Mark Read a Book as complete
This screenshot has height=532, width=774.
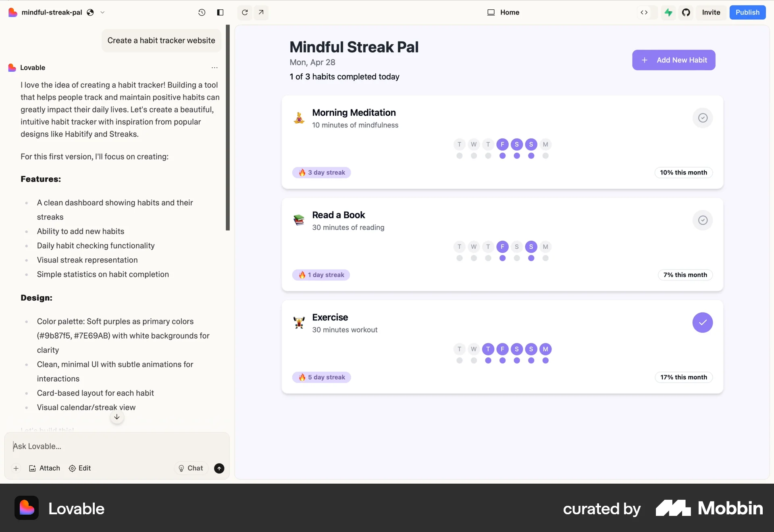(x=703, y=220)
